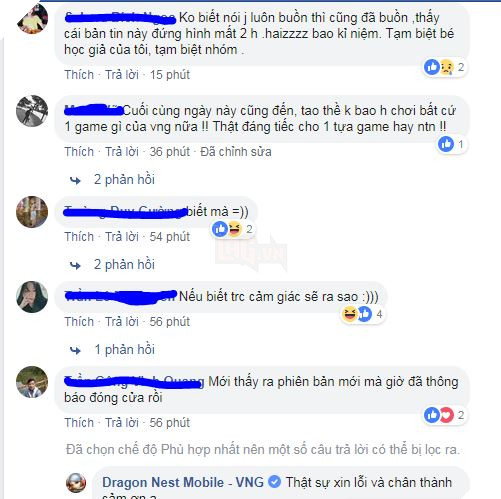Click the Dragon Nest Mobile verified badge

pos(274,482)
